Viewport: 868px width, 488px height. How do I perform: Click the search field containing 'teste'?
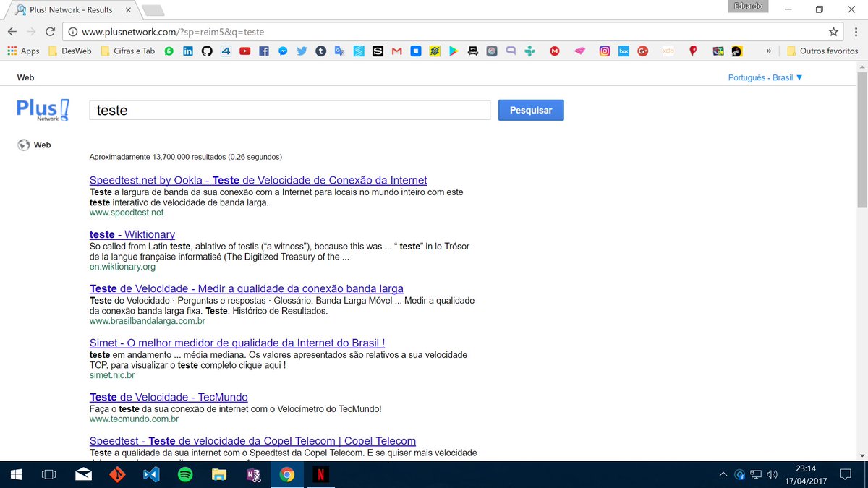(x=289, y=110)
